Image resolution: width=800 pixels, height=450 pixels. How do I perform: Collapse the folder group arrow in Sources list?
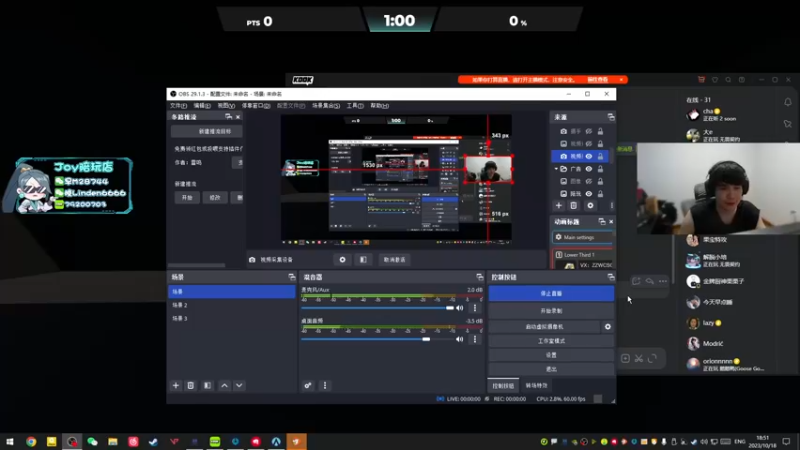click(556, 169)
